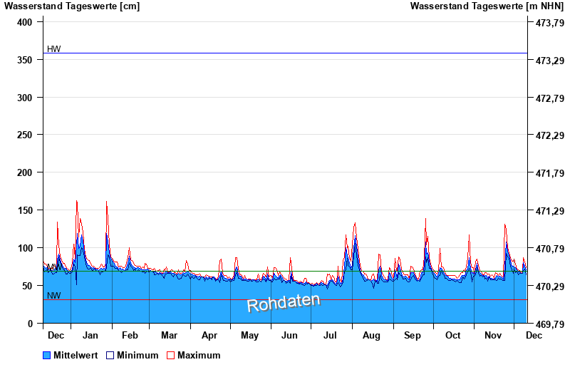The image size is (570, 392).
Task: Click the blue Mittelwert legend swatch
Action: point(47,355)
